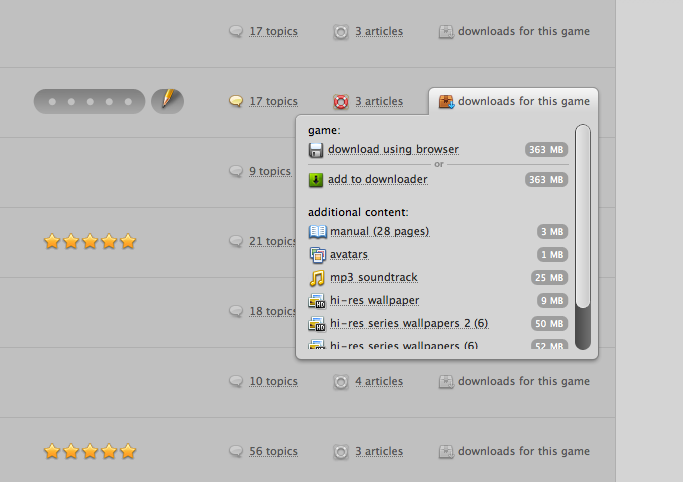
Task: Click the first dot in the grey rating pill
Action: coord(52,101)
